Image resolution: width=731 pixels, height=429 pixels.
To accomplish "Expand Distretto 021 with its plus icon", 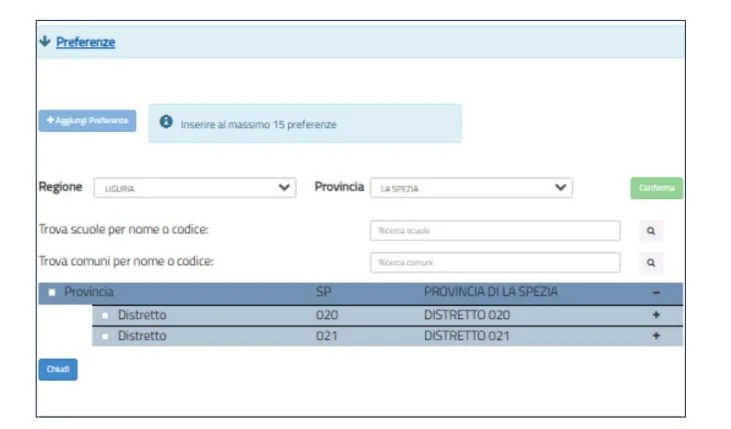I will pos(656,336).
